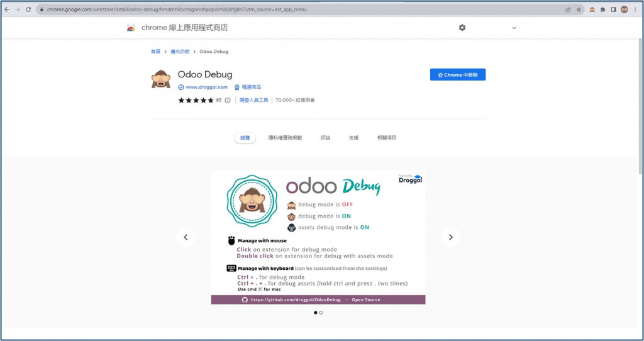The image size is (644, 341).
Task: Open the Extensions puzzle icon
Action: click(602, 9)
